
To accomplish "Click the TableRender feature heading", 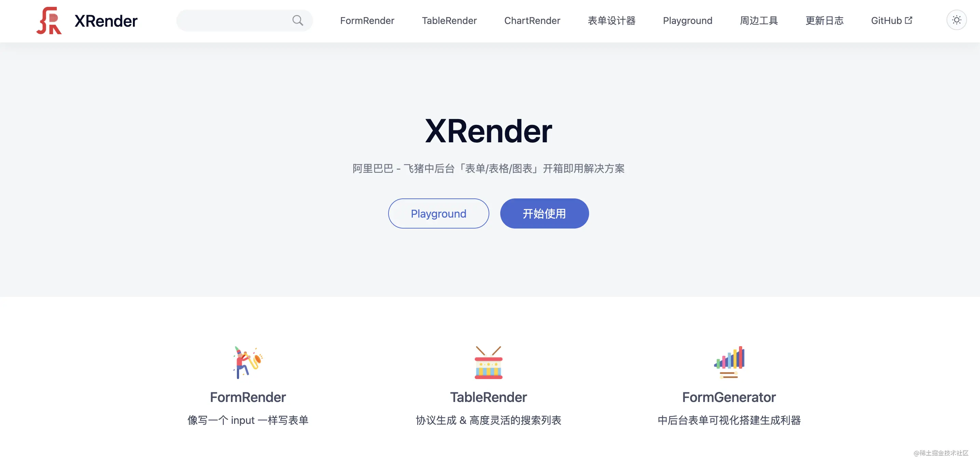I will pos(489,397).
